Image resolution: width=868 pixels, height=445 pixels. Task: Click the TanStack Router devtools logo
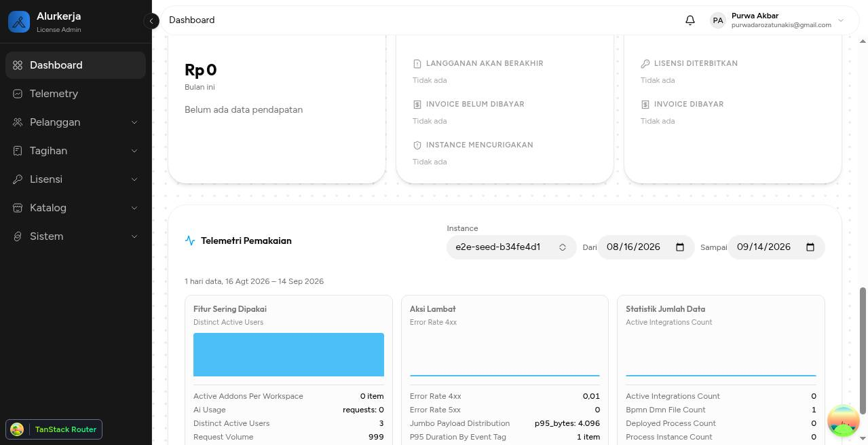pyautogui.click(x=18, y=429)
